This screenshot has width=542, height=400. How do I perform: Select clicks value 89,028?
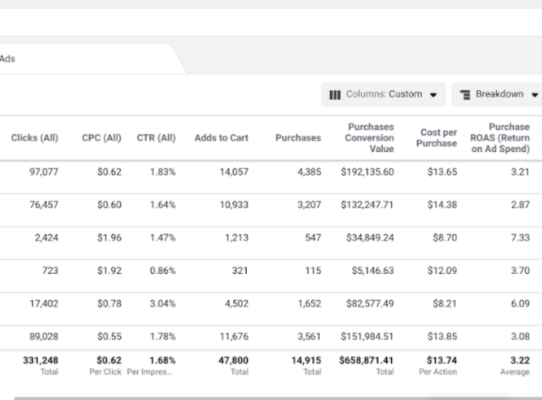click(x=44, y=336)
